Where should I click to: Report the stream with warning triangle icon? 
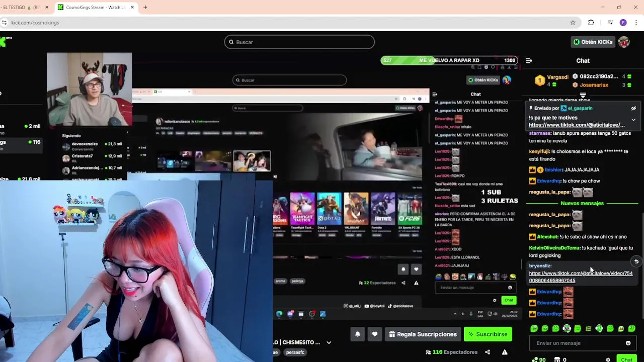click(x=505, y=352)
